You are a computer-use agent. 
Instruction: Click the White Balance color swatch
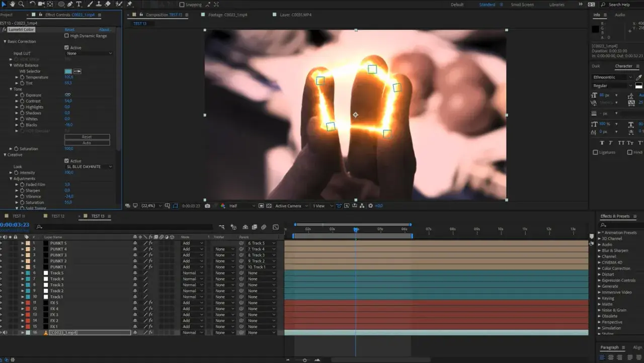click(x=68, y=71)
